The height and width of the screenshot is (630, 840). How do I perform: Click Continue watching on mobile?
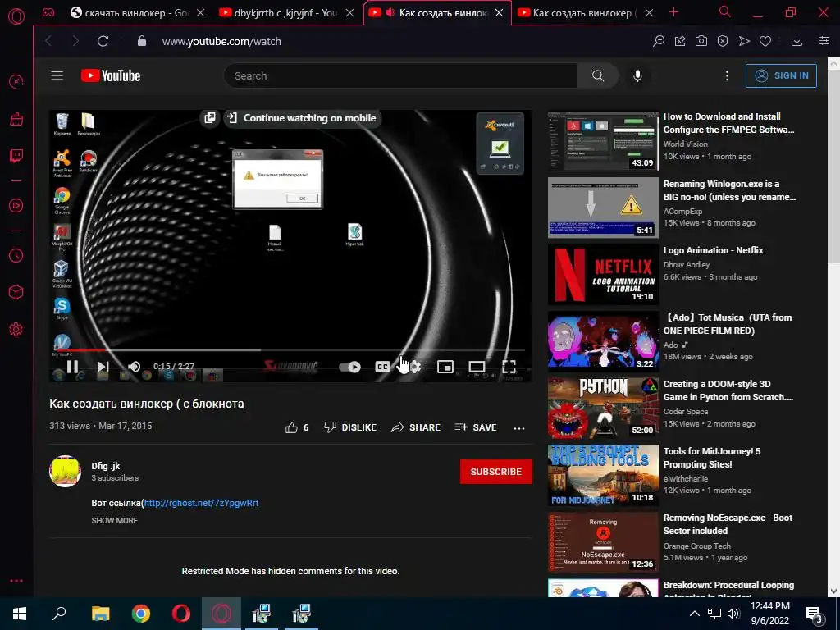(x=302, y=118)
